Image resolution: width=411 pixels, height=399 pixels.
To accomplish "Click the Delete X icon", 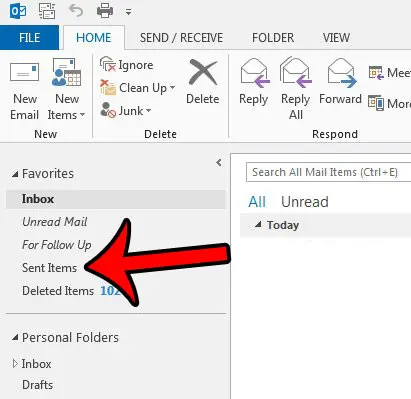I will click(x=203, y=72).
